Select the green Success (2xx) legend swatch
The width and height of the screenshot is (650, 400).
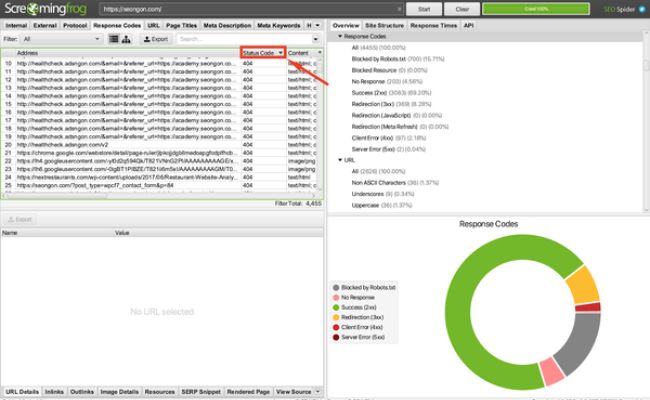[x=337, y=309]
